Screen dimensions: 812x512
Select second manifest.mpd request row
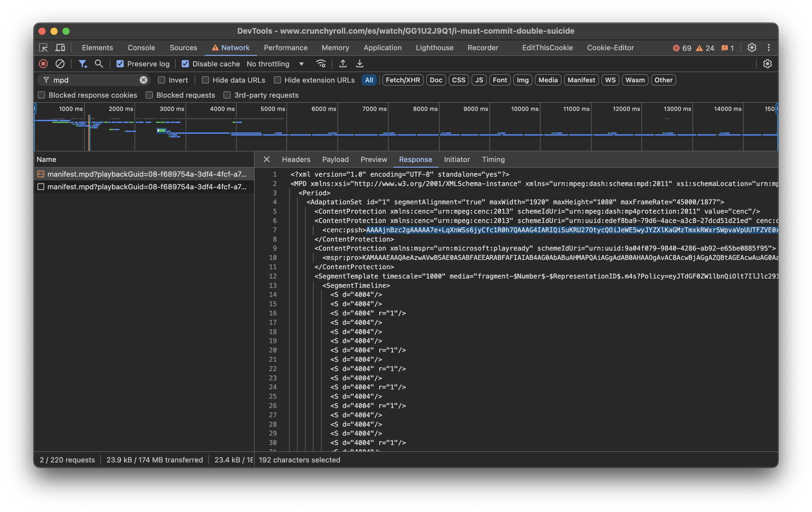[146, 187]
